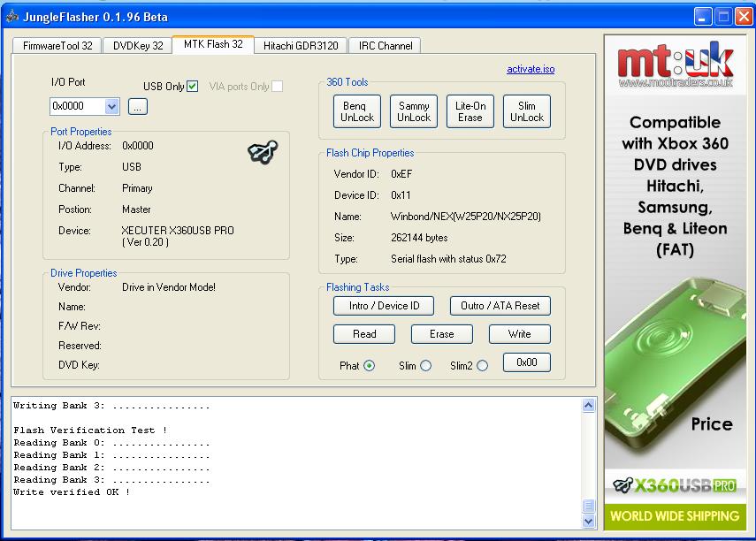Click the Device ID value '0x11'
Image resolution: width=756 pixels, height=541 pixels.
click(x=401, y=195)
